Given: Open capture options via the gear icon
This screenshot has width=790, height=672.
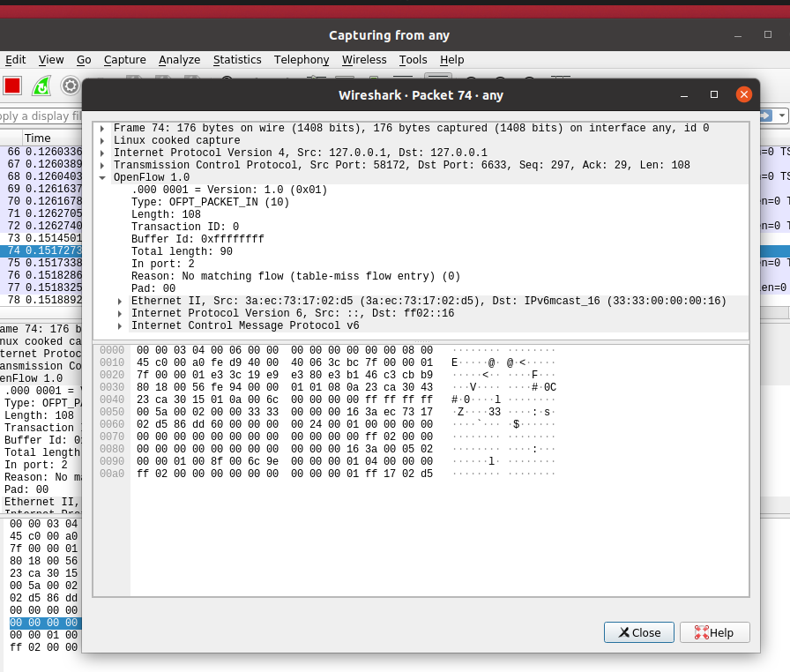Looking at the screenshot, I should 70,86.
